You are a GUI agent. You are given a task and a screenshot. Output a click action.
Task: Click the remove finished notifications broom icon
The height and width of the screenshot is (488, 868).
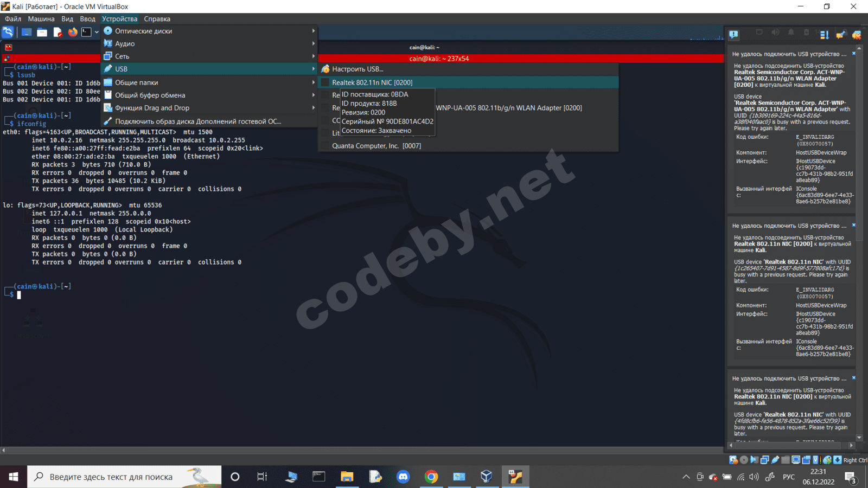pyautogui.click(x=840, y=35)
